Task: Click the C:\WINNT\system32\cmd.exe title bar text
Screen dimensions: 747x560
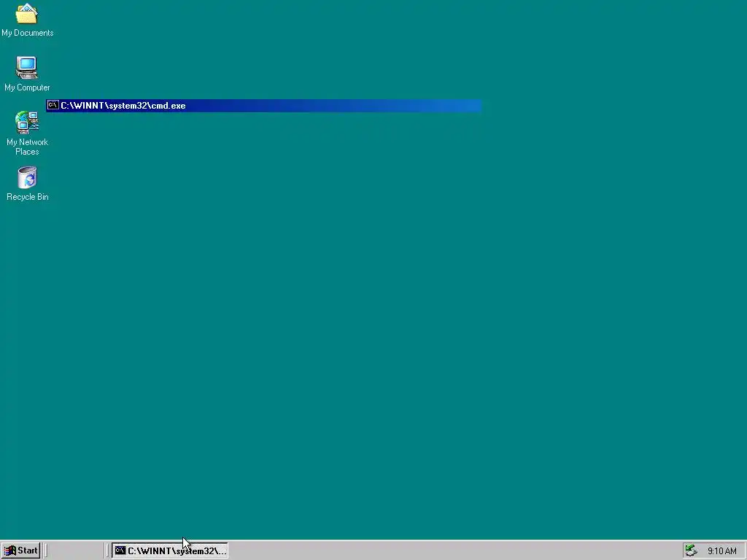Action: [123, 106]
